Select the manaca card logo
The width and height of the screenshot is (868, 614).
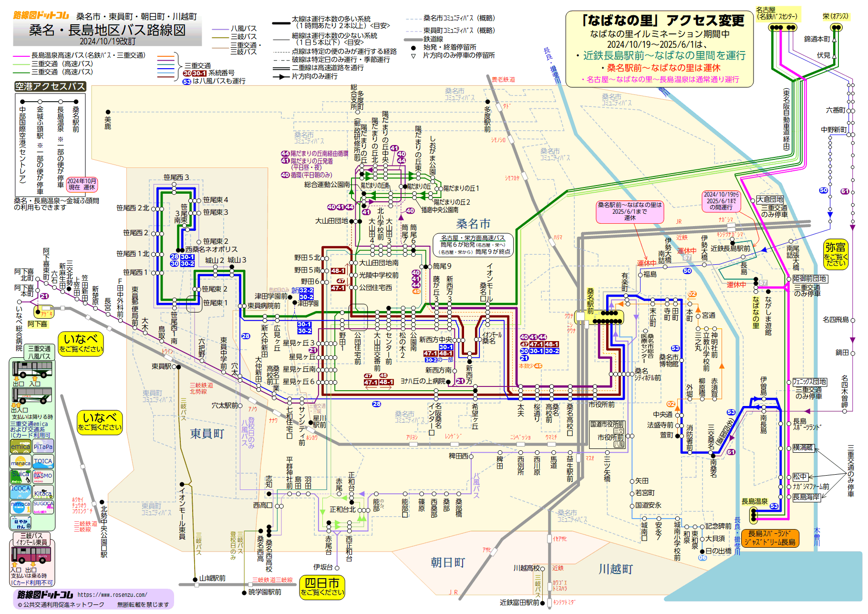click(x=21, y=462)
